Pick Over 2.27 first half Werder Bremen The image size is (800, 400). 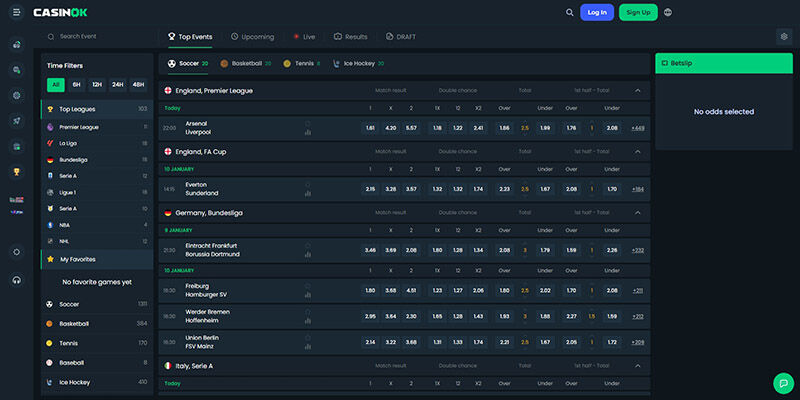571,316
